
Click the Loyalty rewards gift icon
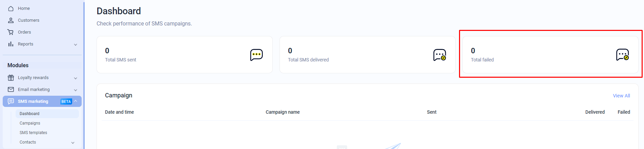pos(11,78)
